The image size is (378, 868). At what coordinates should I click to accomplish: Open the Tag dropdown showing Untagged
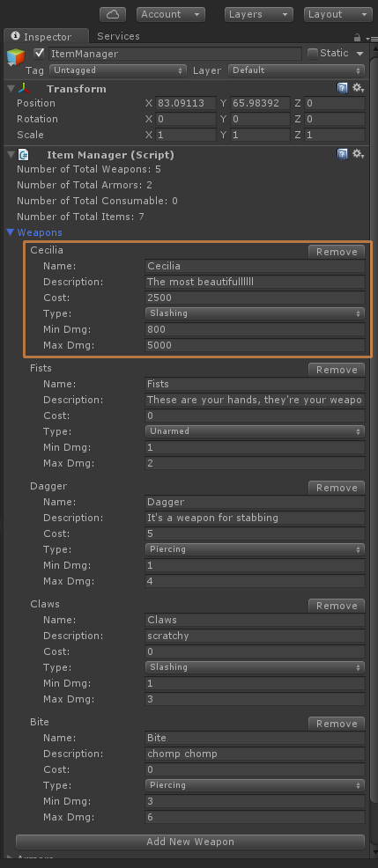(117, 70)
